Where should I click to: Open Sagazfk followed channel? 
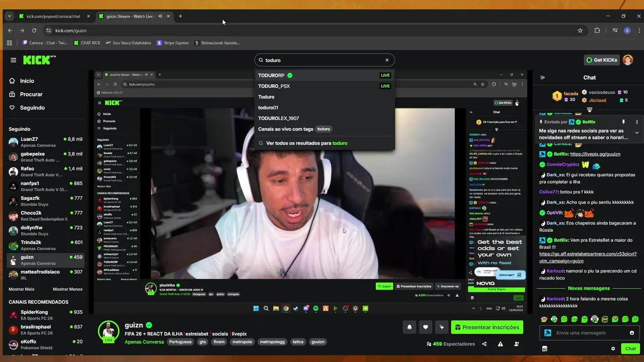(x=45, y=201)
